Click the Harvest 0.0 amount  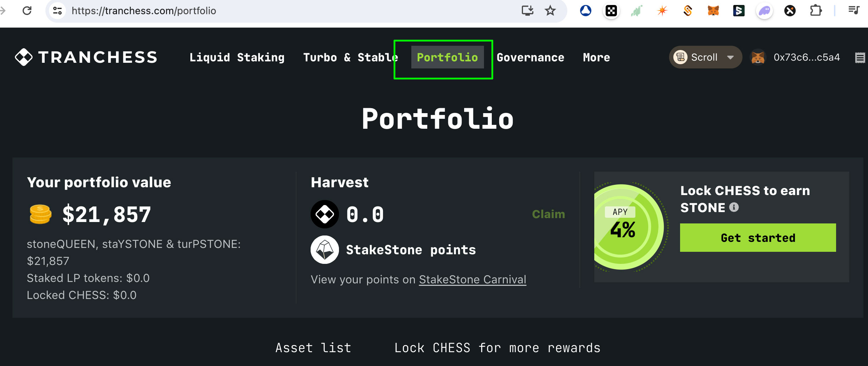coord(365,215)
